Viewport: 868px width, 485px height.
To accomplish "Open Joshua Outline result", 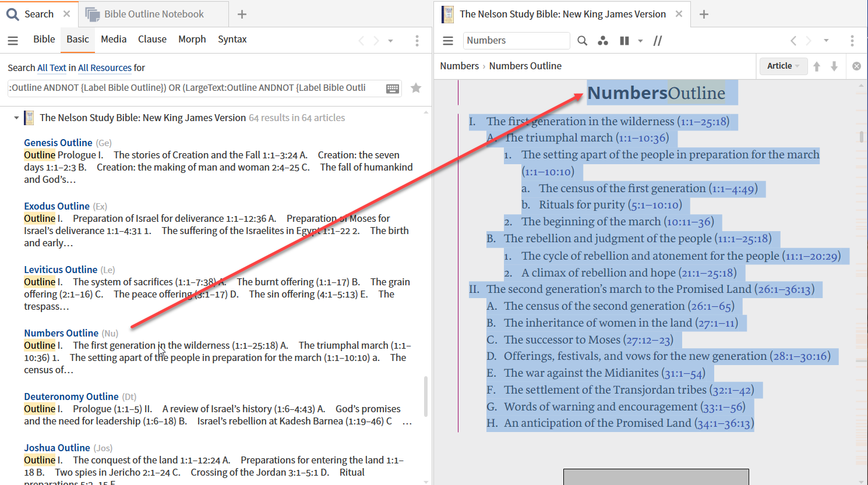I will [57, 448].
